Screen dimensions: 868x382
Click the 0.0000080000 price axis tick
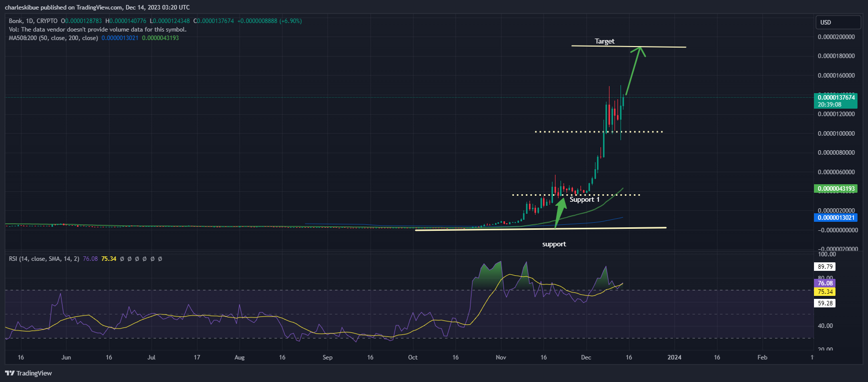(x=836, y=153)
